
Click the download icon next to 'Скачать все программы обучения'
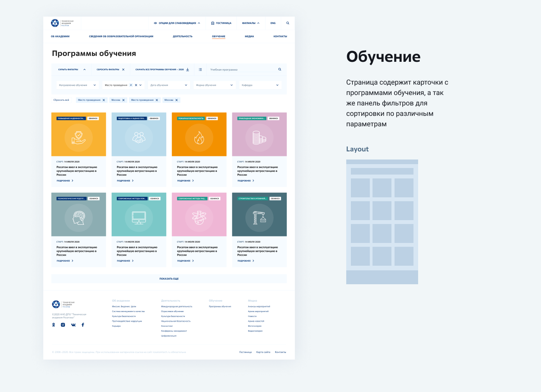coord(188,70)
